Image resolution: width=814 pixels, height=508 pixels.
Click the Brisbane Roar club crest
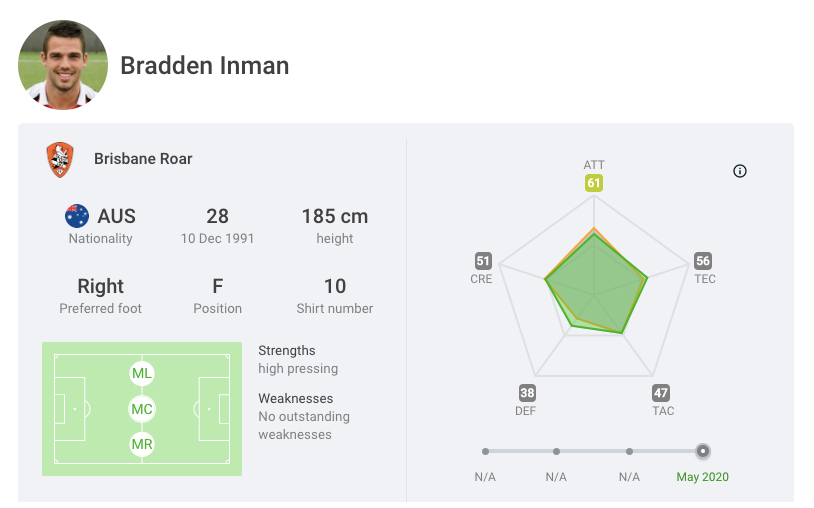[60, 159]
